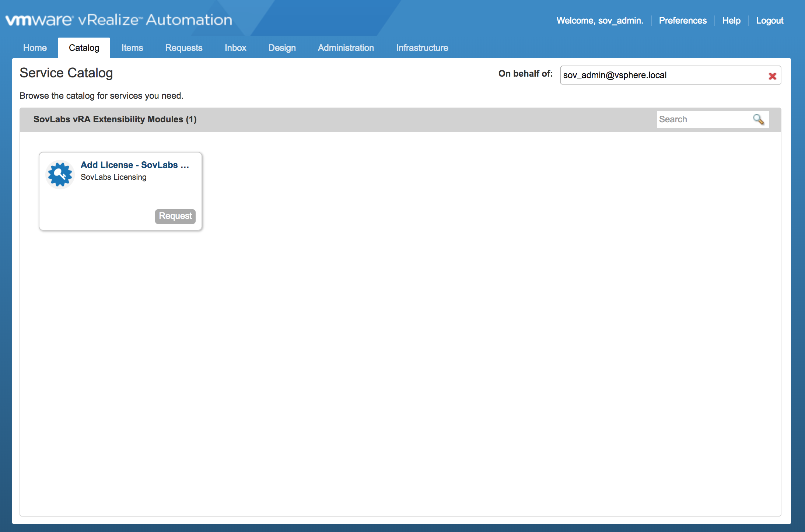
Task: Click the Service Catalog heading
Action: [x=66, y=73]
